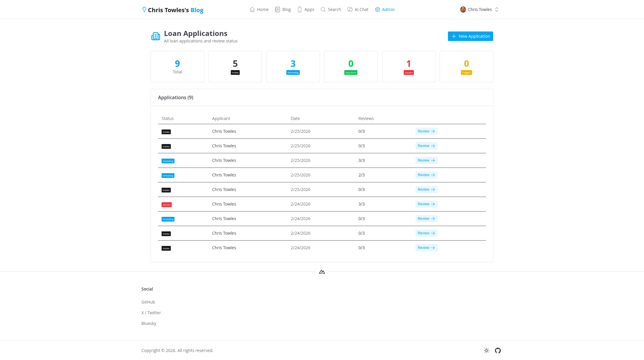Select the Blog menu entry

point(286,9)
